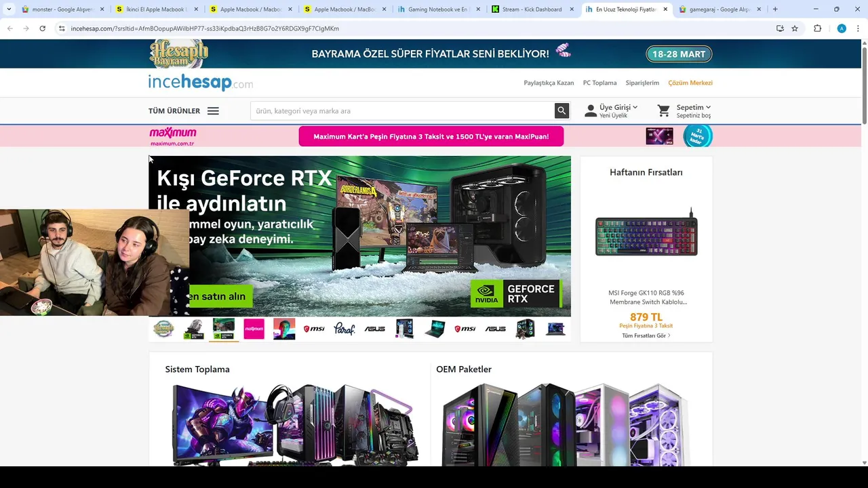Select the active GeForce RTX slider thumbnail
Screen dimensions: 868x488
pyautogui.click(x=224, y=329)
